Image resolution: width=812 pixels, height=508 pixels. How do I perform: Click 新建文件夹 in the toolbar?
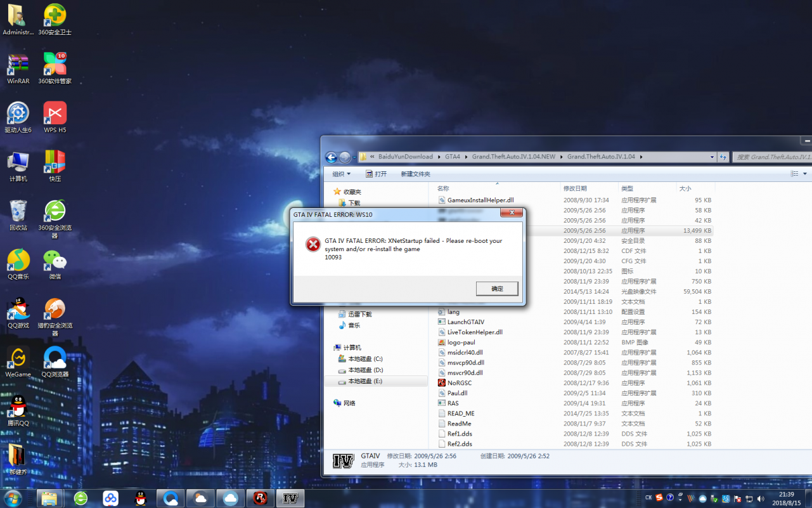pyautogui.click(x=415, y=174)
